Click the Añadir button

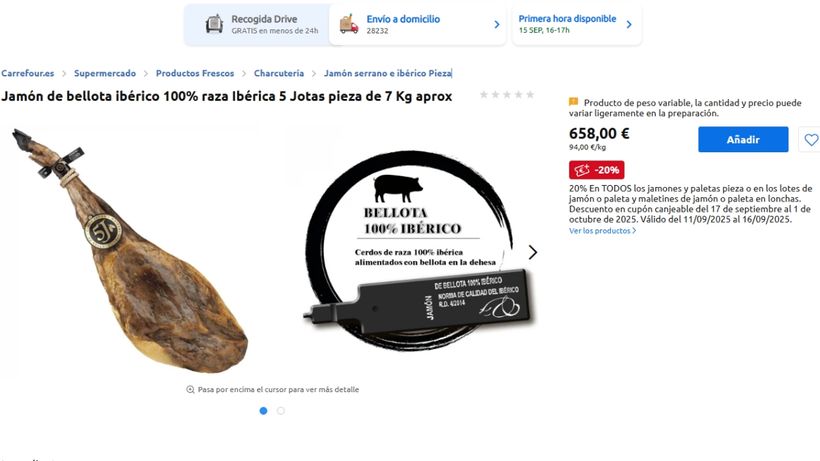click(x=743, y=140)
